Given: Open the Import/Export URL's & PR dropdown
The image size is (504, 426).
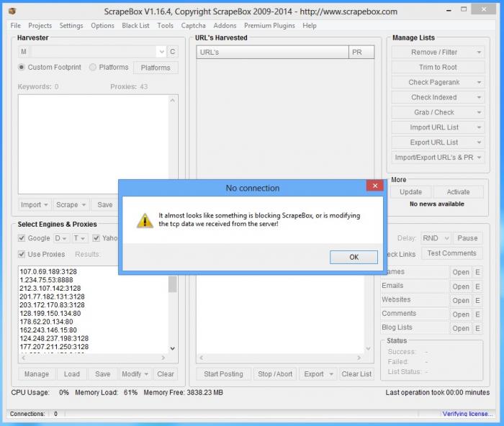Looking at the screenshot, I should [x=438, y=158].
